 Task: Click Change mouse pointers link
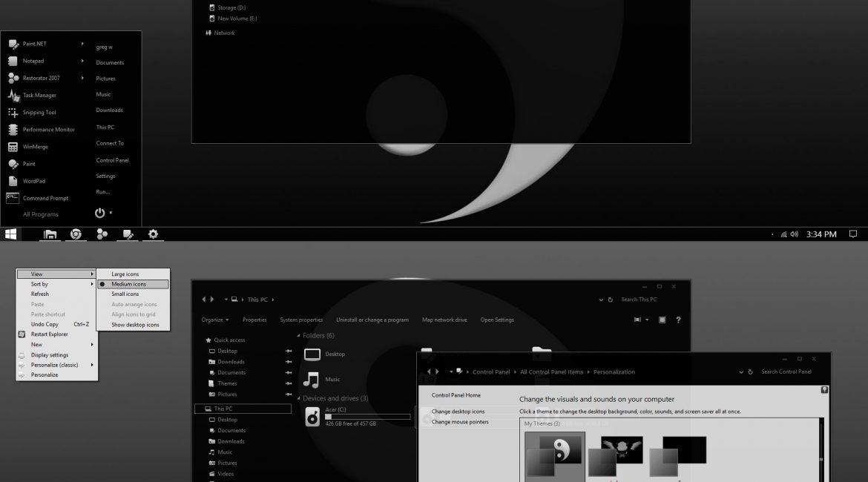pos(460,422)
